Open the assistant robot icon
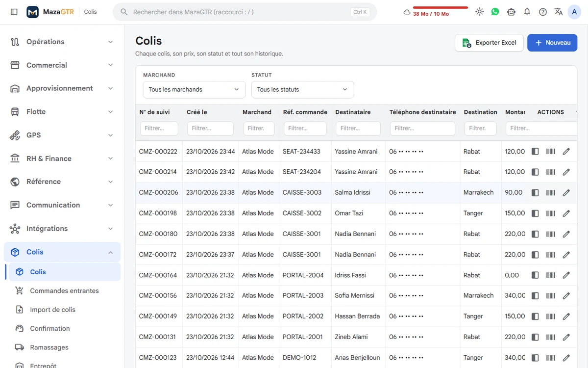 [511, 12]
